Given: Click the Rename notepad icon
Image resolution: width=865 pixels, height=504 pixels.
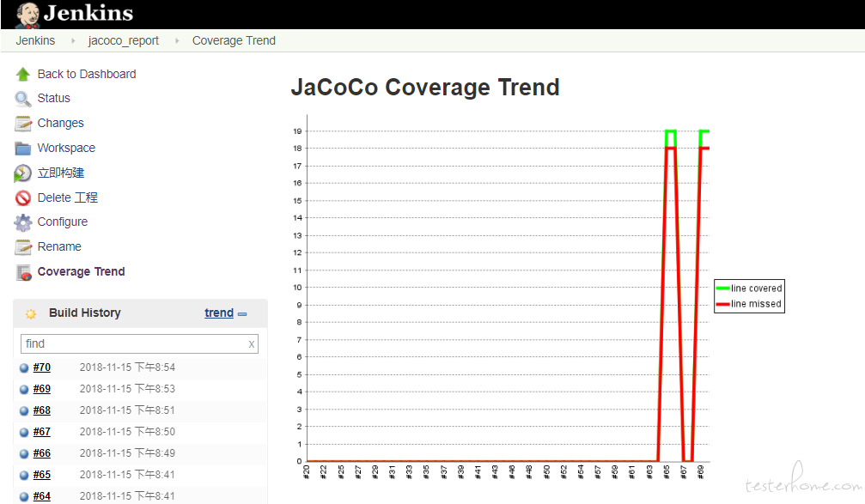Looking at the screenshot, I should coord(22,247).
